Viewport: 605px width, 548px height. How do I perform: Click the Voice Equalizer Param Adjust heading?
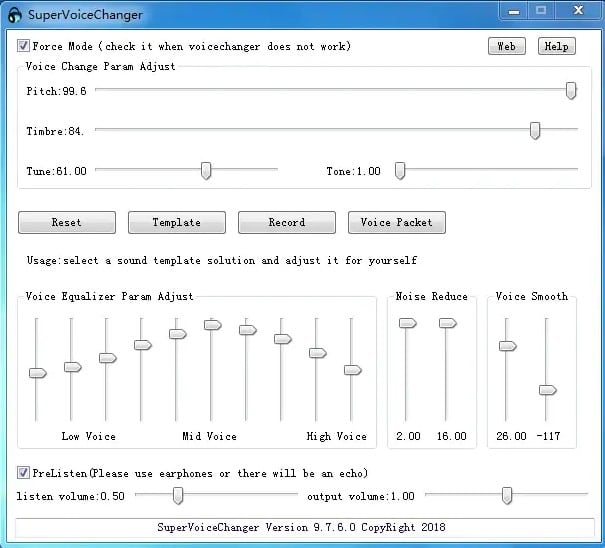109,296
